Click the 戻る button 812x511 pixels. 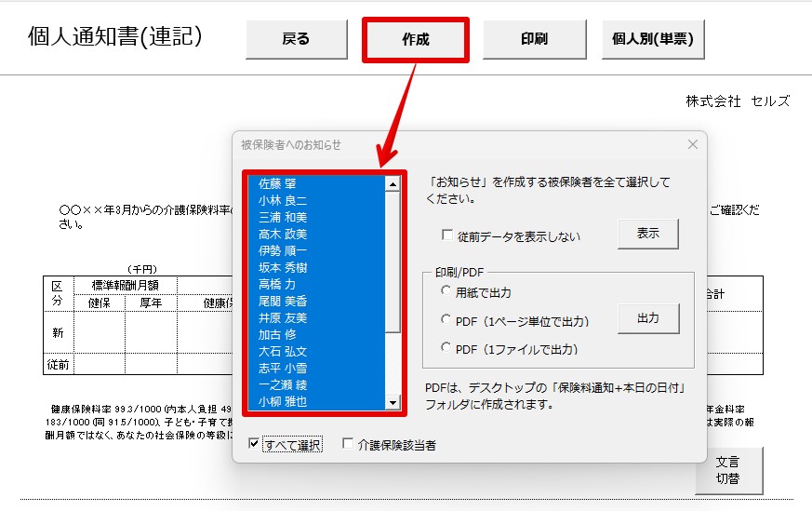point(296,39)
